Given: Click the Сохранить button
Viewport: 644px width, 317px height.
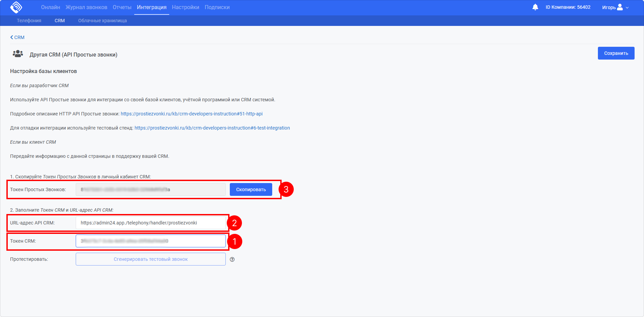Looking at the screenshot, I should 616,53.
